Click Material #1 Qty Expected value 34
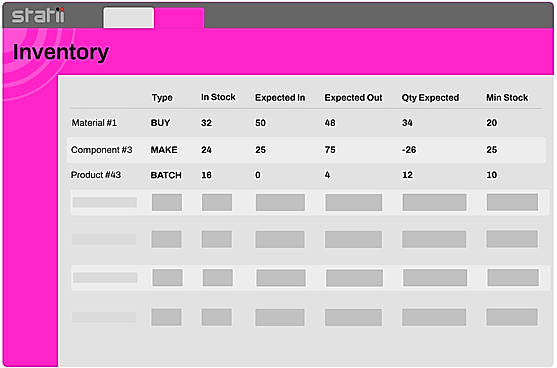The height and width of the screenshot is (368, 557). point(407,123)
